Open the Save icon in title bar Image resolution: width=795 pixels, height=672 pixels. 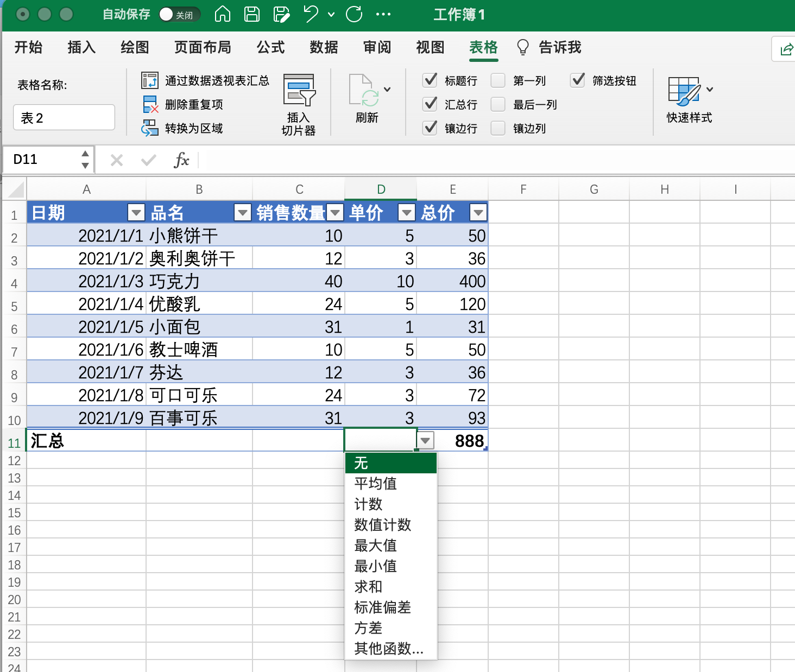pyautogui.click(x=251, y=15)
